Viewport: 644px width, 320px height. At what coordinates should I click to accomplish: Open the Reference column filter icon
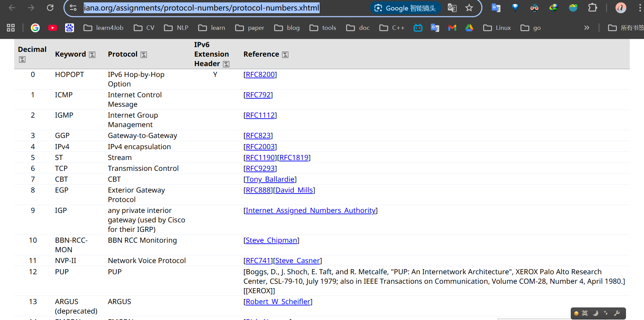pos(285,55)
